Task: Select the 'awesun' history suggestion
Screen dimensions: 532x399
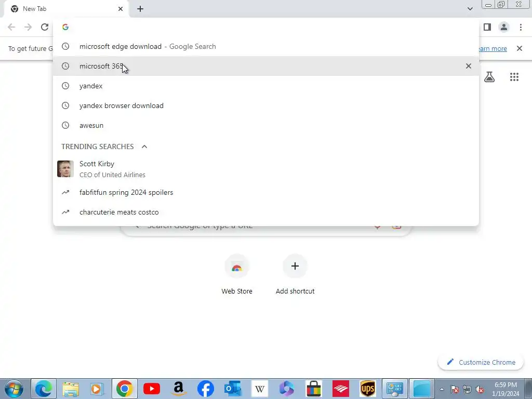Action: click(x=266, y=125)
